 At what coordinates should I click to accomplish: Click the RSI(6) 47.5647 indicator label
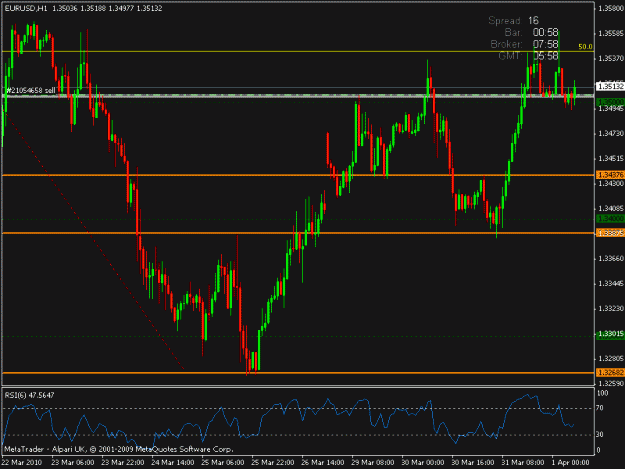tap(29, 395)
